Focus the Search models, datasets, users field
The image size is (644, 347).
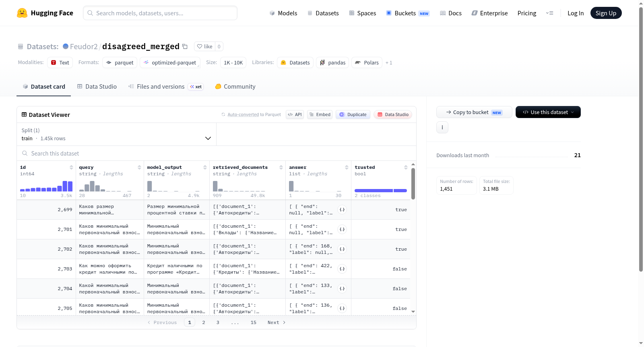pos(160,13)
